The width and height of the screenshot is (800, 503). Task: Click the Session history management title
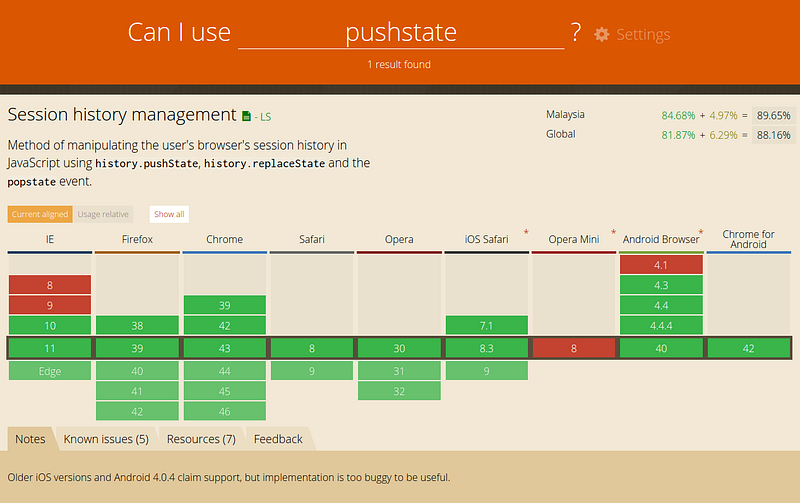coord(122,115)
